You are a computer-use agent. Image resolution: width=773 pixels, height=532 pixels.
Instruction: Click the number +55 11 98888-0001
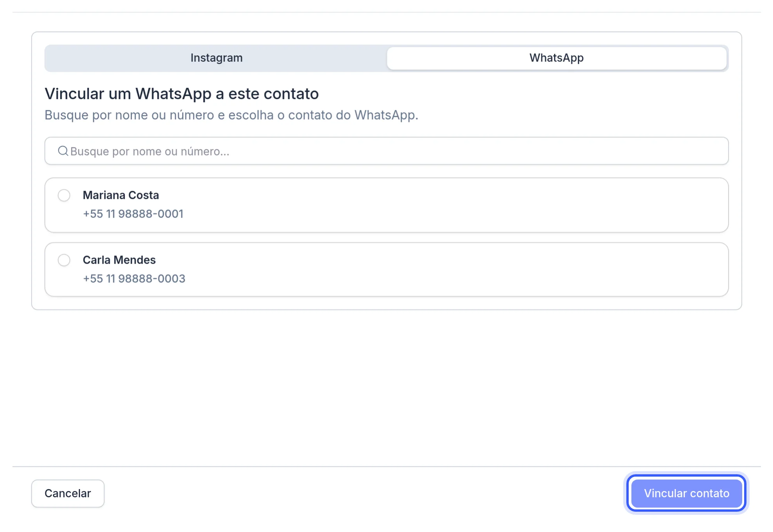(133, 214)
